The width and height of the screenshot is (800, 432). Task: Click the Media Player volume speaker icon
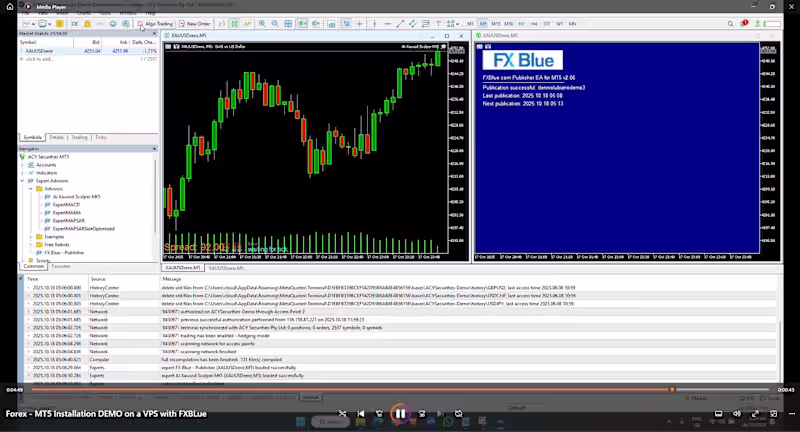pos(736,414)
